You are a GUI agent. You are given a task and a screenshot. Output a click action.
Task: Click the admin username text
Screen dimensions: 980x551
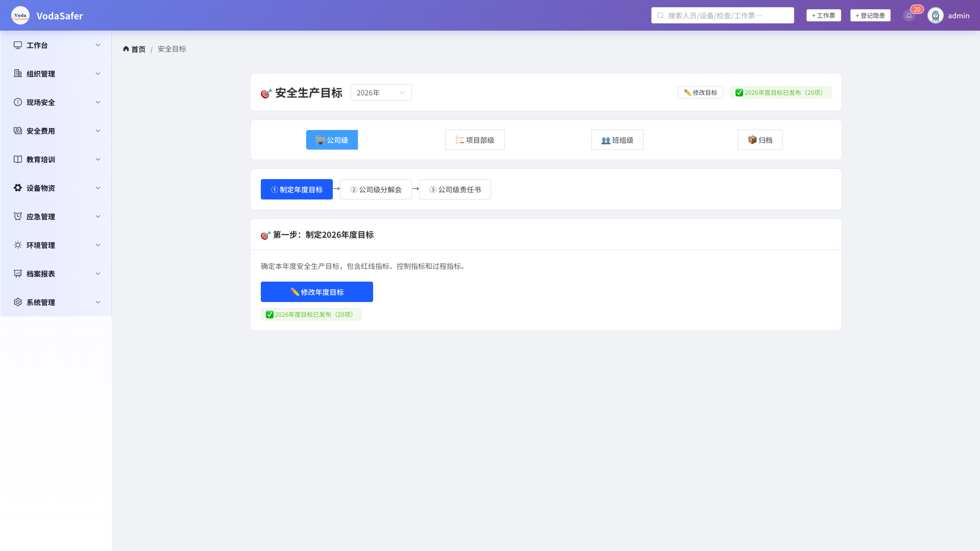point(959,15)
